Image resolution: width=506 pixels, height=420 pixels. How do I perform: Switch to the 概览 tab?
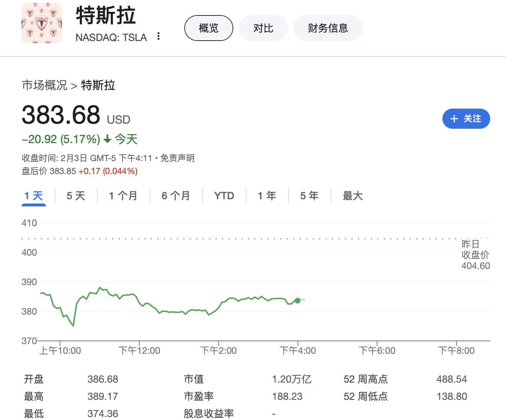[x=208, y=28]
